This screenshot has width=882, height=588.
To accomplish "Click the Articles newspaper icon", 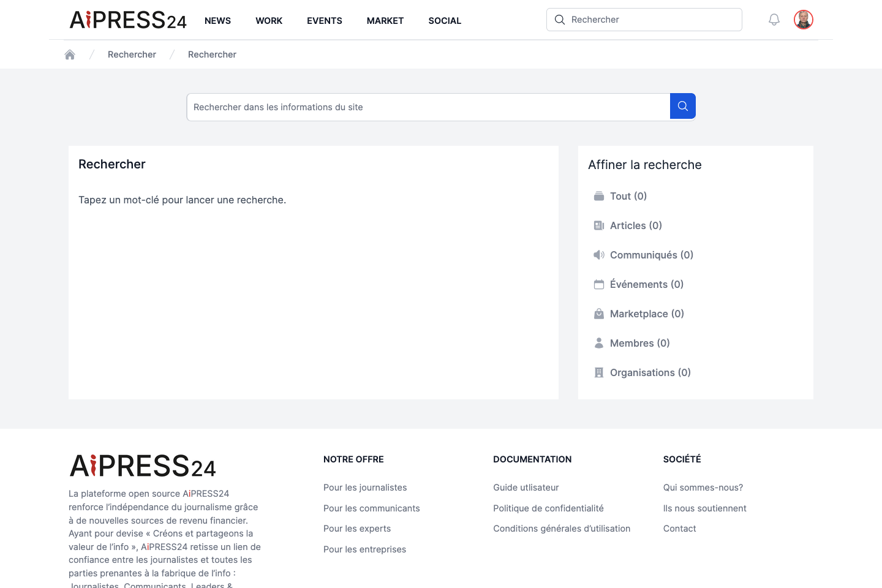I will click(599, 225).
